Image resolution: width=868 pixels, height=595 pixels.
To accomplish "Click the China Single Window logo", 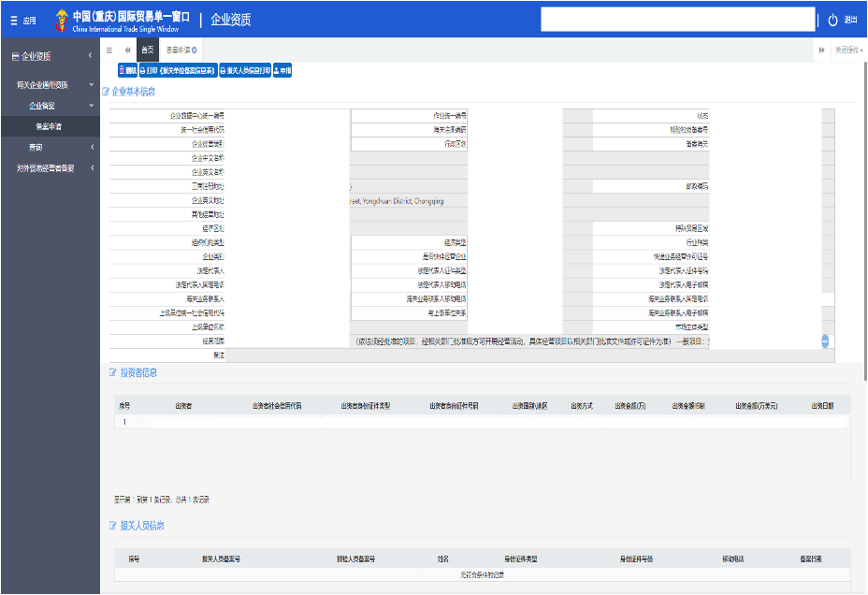I will point(61,19).
